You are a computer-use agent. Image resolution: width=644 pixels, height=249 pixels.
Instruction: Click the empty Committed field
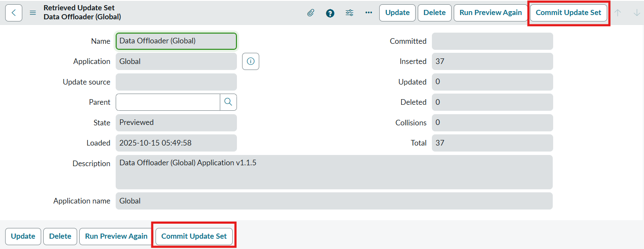point(492,41)
